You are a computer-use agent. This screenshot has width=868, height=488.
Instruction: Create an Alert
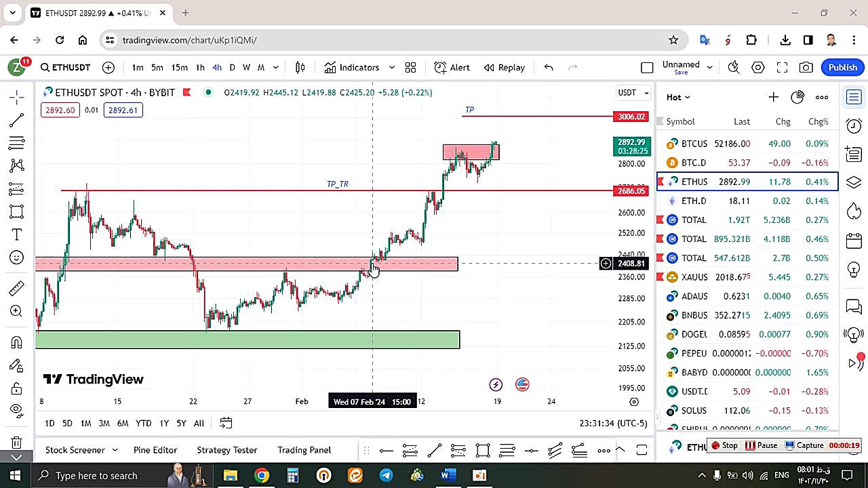(x=452, y=67)
